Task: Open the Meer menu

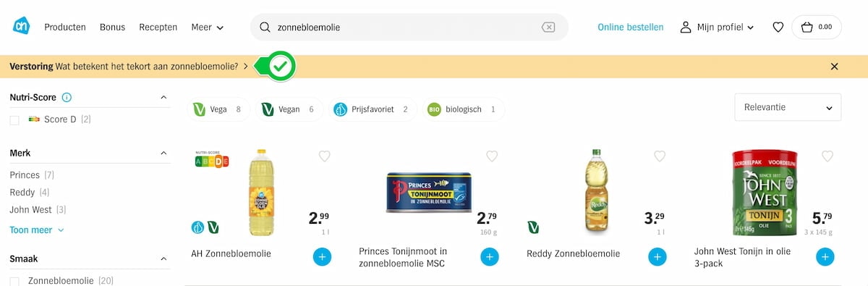Action: click(208, 28)
